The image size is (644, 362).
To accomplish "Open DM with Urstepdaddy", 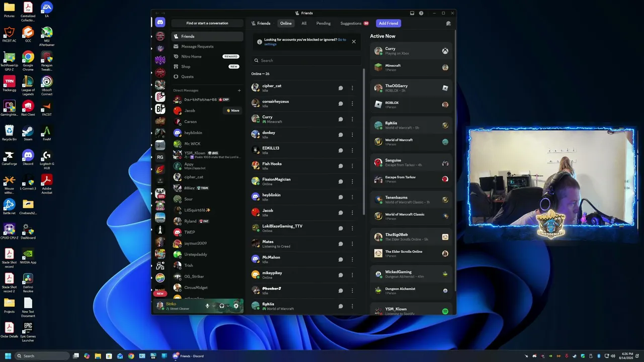I will point(207,254).
